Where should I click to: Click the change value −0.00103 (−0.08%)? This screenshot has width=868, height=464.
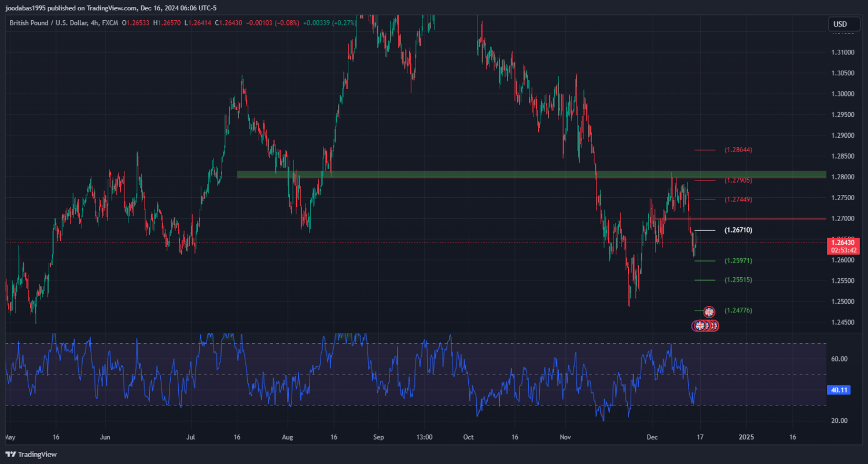point(273,23)
